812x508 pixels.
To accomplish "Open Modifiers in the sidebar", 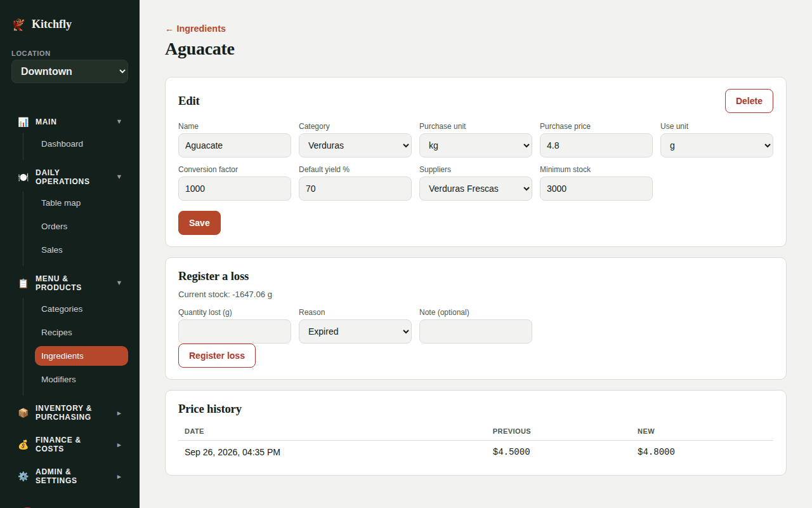I will click(x=81, y=380).
